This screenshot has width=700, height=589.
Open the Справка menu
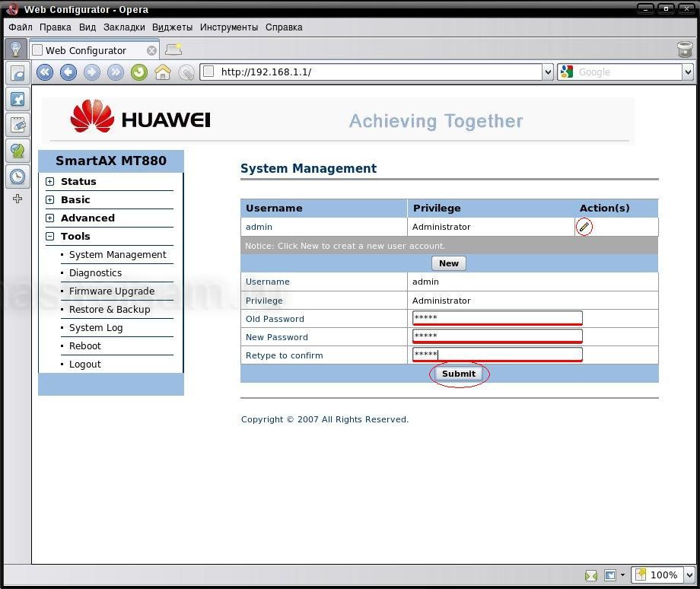tap(284, 27)
